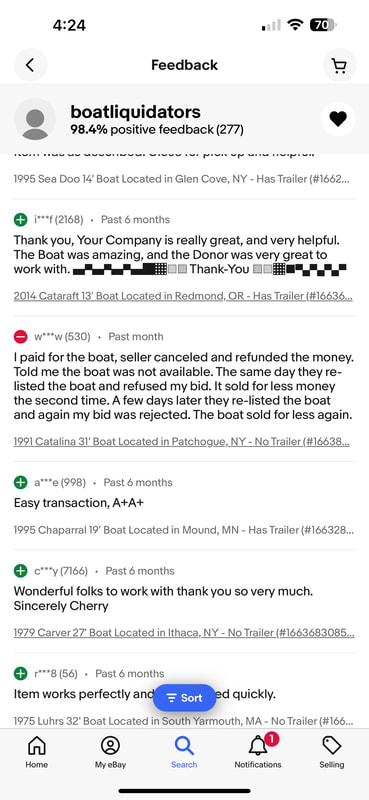
Task: Tap the red negative feedback icon
Action: (20, 336)
